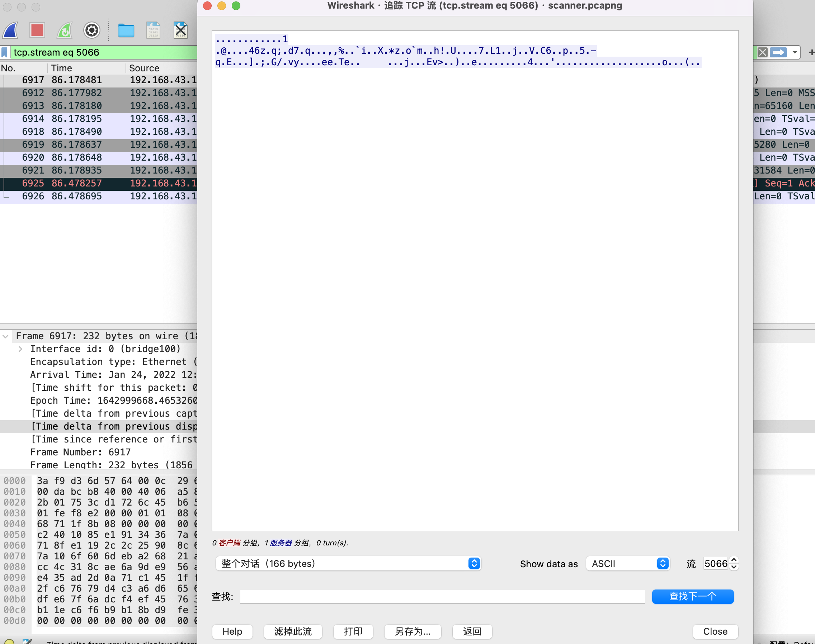Open the display filter history dropdown arrow
Image resolution: width=815 pixels, height=644 pixels.
click(x=795, y=52)
